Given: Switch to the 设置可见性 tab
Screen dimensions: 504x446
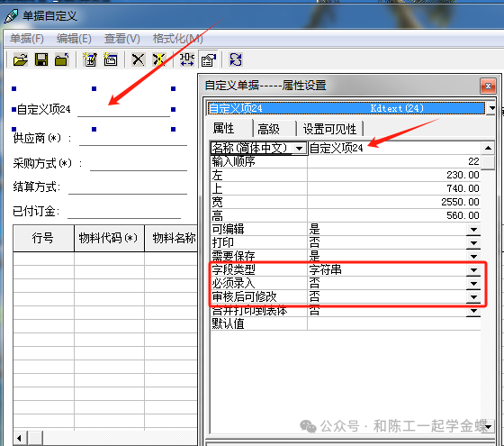Looking at the screenshot, I should click(329, 129).
